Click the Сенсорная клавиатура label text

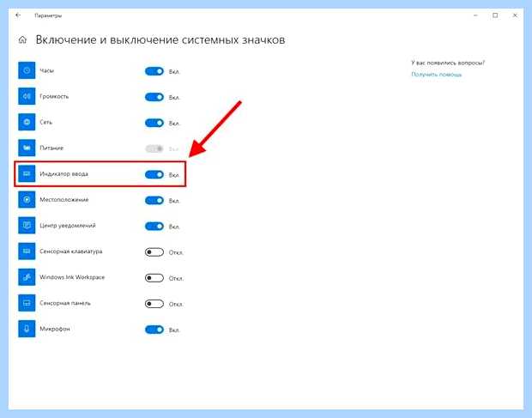(71, 251)
